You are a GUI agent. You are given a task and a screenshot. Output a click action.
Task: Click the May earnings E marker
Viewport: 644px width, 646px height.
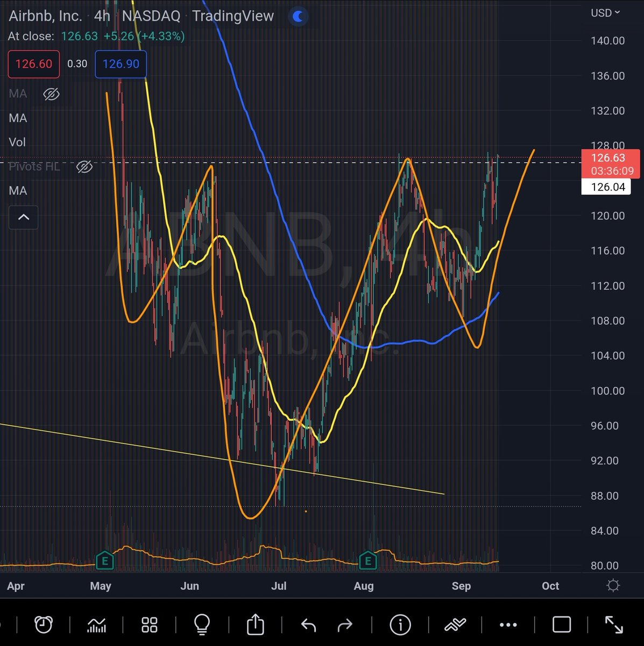(x=104, y=561)
